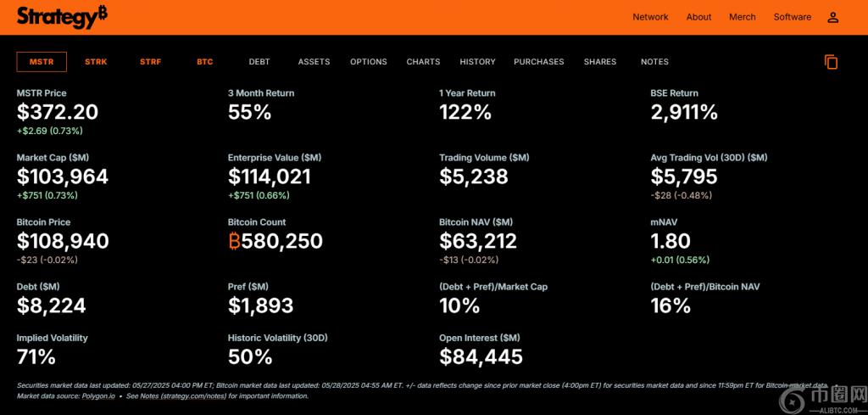Open the Merch link
Image resolution: width=868 pixels, height=415 pixels.
coord(742,17)
